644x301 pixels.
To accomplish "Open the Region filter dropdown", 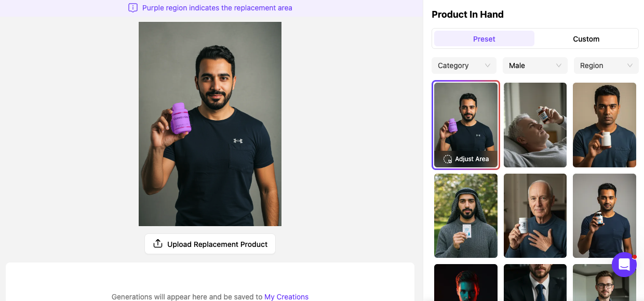I will tap(606, 66).
